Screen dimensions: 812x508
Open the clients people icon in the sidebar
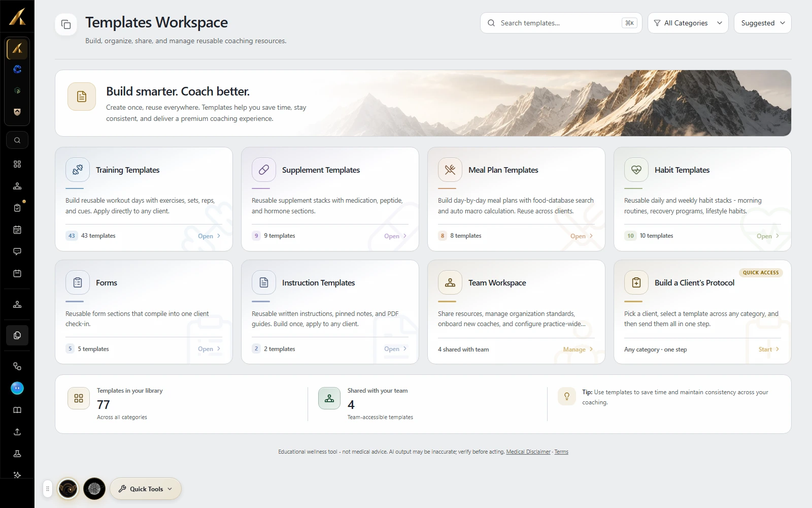tap(17, 186)
